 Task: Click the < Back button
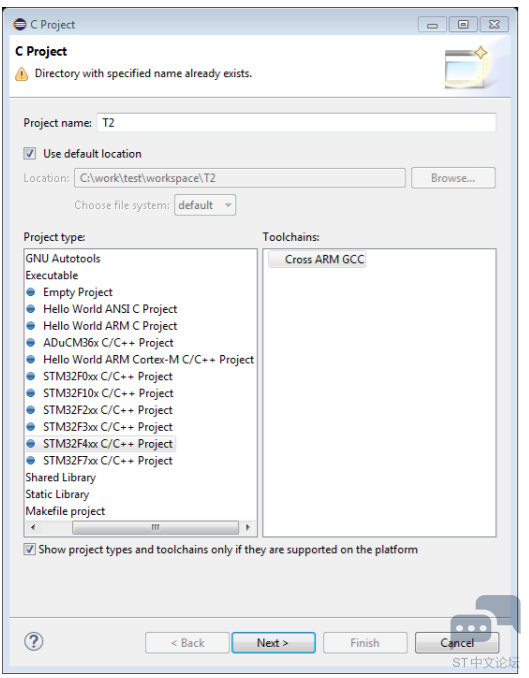point(187,643)
